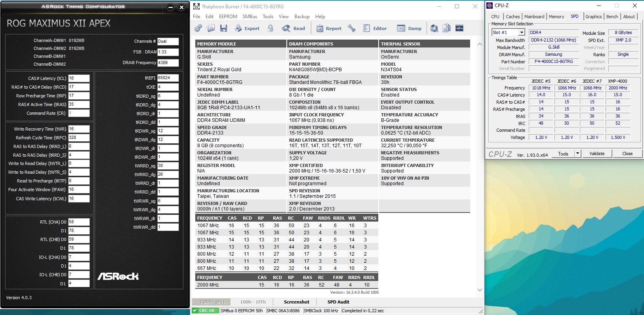Open the Tools menu in Thaiphoon Burner
This screenshot has width=644, height=315.
click(x=268, y=17)
